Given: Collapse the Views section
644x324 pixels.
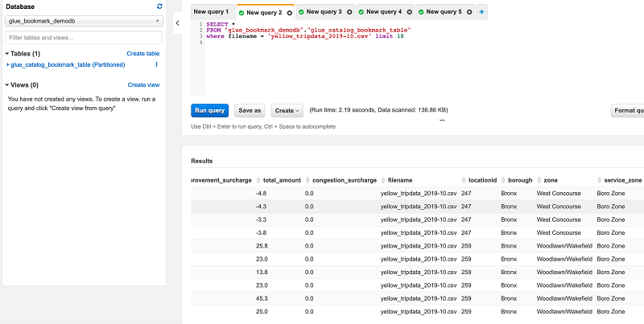Looking at the screenshot, I should 7,84.
